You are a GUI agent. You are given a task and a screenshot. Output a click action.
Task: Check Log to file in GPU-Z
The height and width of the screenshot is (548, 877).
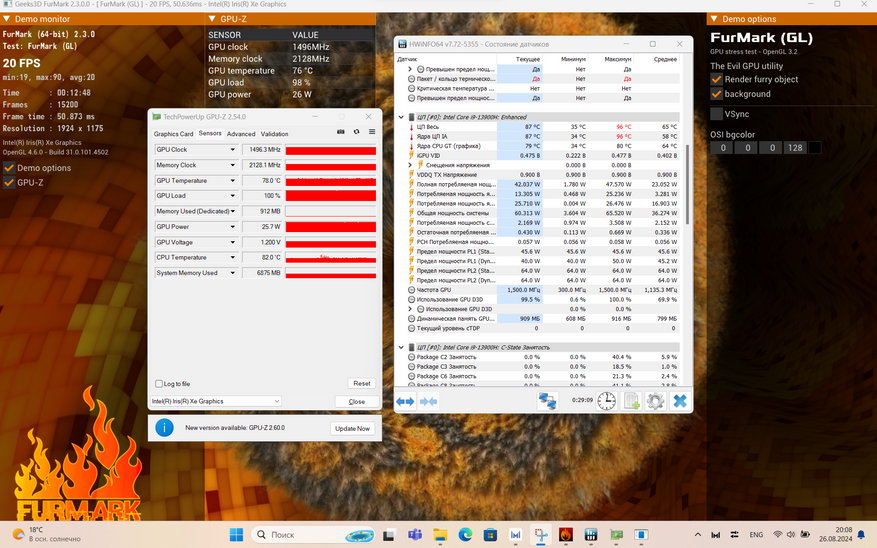(x=159, y=384)
